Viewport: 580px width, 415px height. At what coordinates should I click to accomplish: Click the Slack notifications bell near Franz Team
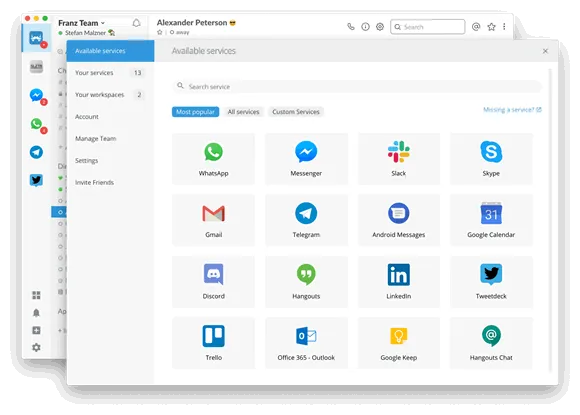(136, 23)
